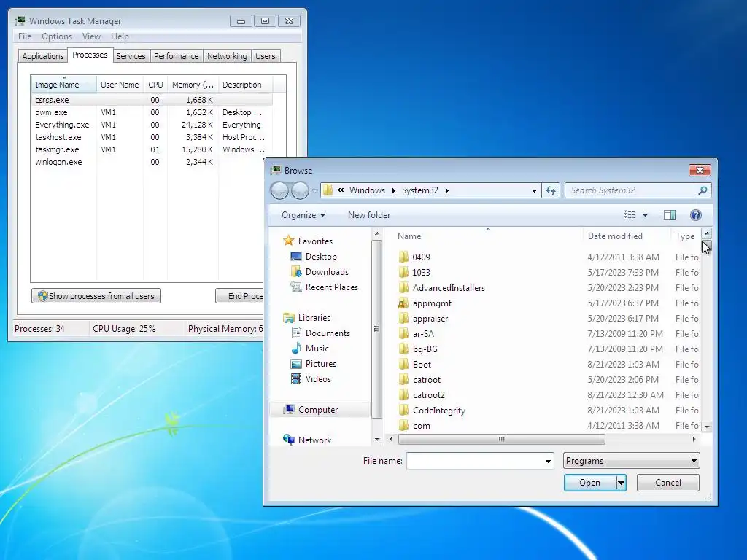The image size is (747, 560).
Task: Click the Documents library icon
Action: point(296,332)
